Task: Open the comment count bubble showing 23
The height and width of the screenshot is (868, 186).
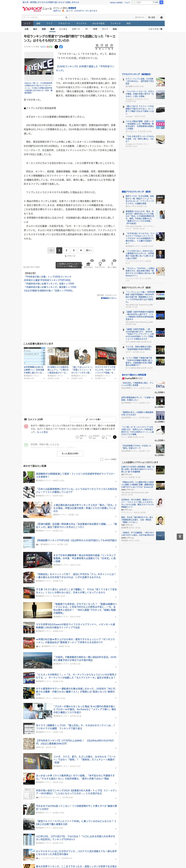Action: (43, 47)
